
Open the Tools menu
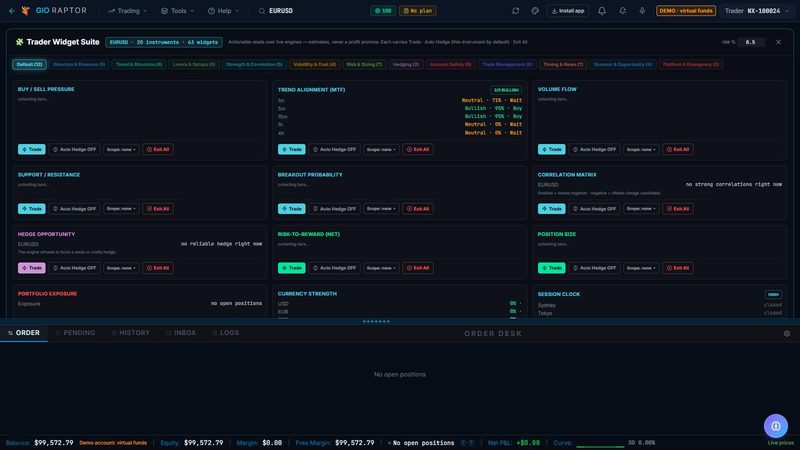(x=178, y=11)
